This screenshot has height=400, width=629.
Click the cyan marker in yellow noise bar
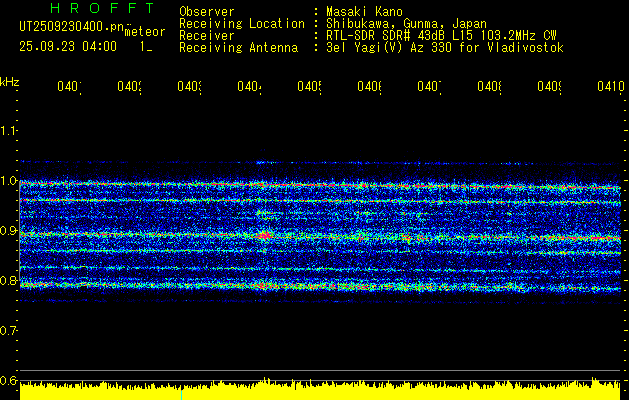pos(181,394)
